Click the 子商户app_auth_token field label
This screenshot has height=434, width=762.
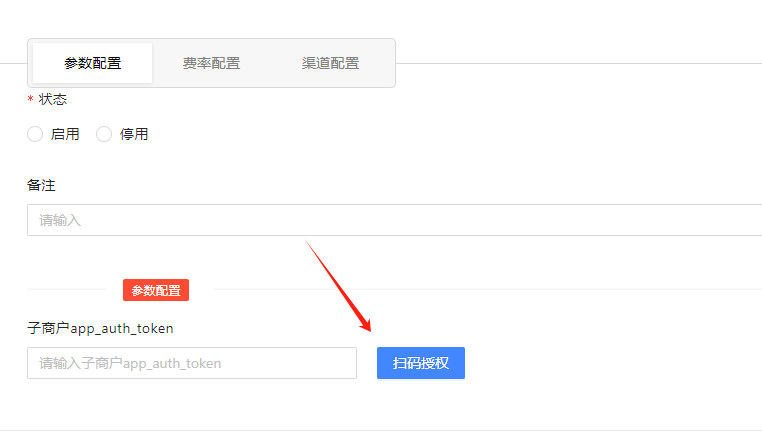pyautogui.click(x=100, y=328)
